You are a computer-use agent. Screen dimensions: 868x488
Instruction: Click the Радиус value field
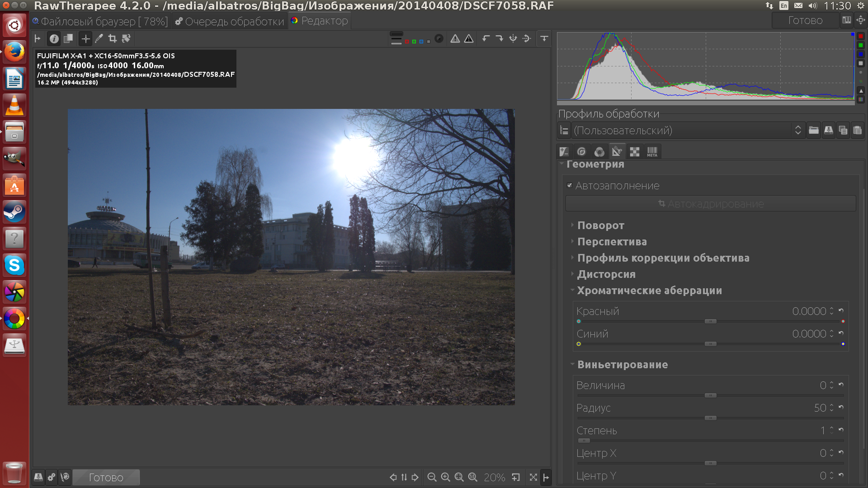click(x=820, y=408)
